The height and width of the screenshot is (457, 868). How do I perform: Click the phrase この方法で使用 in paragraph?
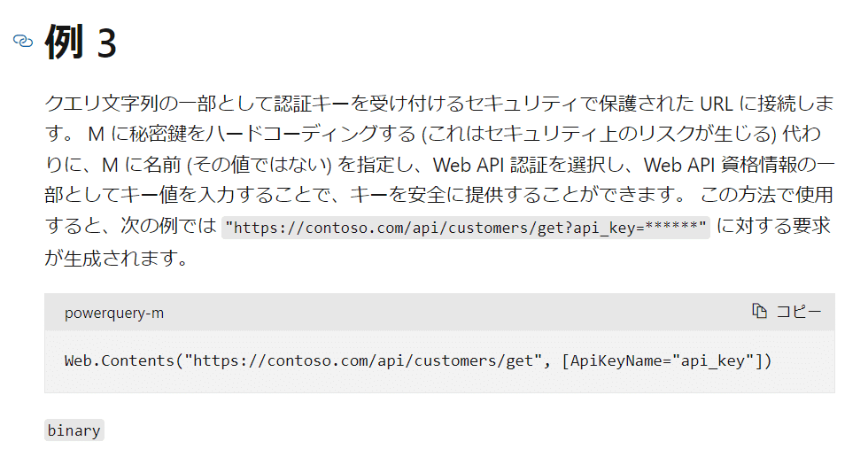pyautogui.click(x=767, y=196)
